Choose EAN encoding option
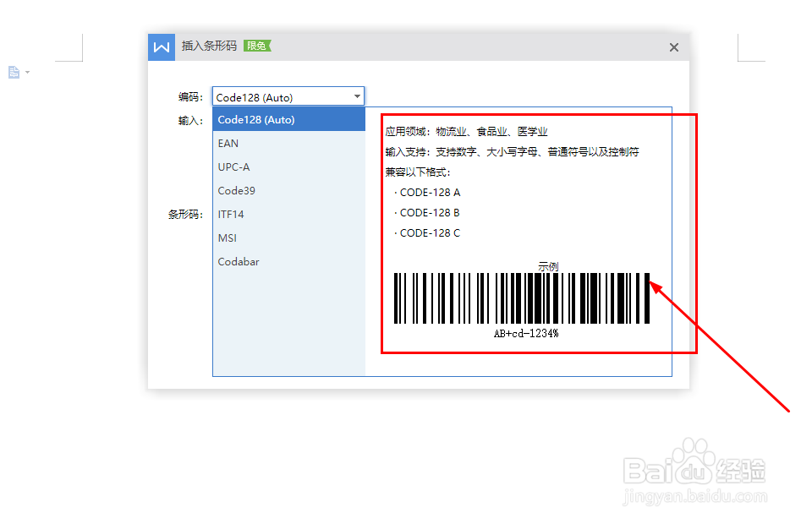Image resolution: width=812 pixels, height=524 pixels. [x=289, y=144]
